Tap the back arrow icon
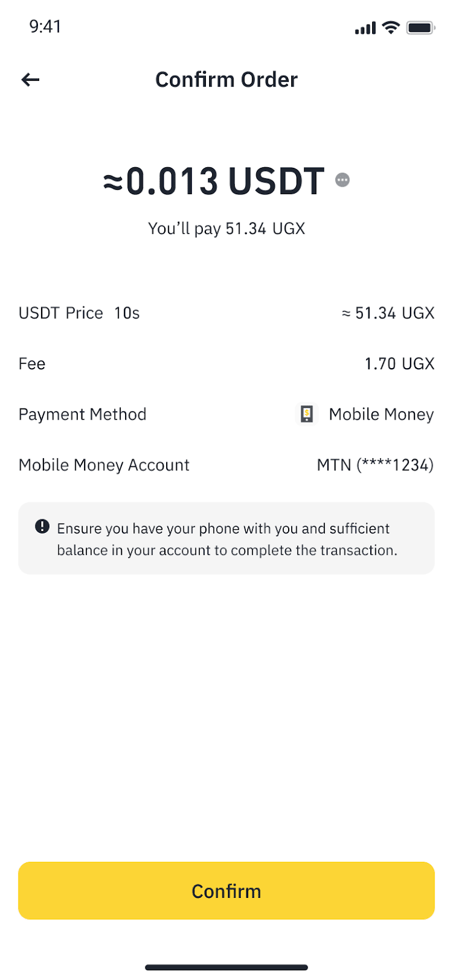The height and width of the screenshot is (980, 453). coord(30,80)
